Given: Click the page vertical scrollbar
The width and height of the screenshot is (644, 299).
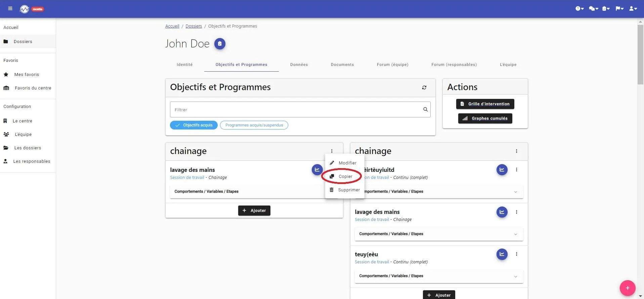Looking at the screenshot, I should (640, 54).
